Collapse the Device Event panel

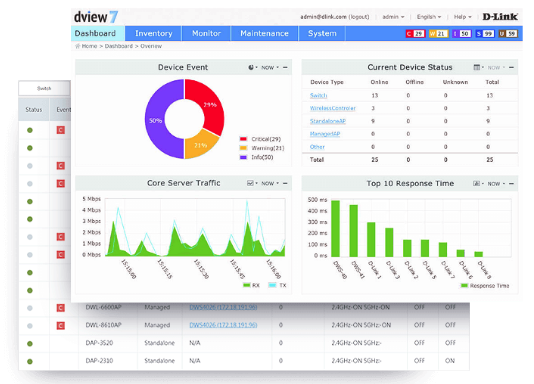pyautogui.click(x=285, y=67)
